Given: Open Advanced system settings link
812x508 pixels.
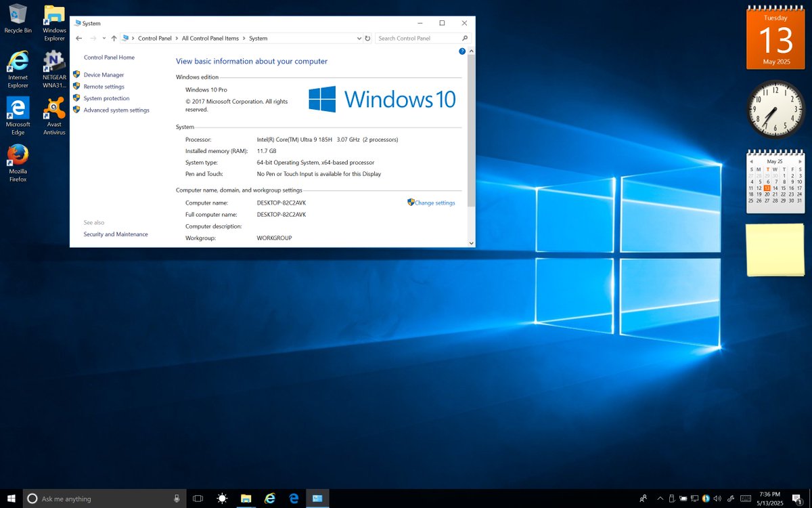Looking at the screenshot, I should 116,110.
